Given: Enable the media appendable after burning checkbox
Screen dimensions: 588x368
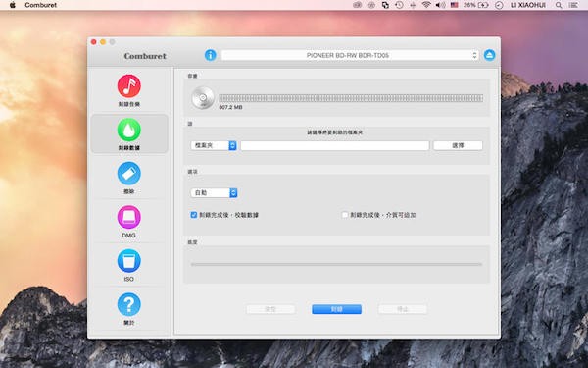Looking at the screenshot, I should point(345,215).
